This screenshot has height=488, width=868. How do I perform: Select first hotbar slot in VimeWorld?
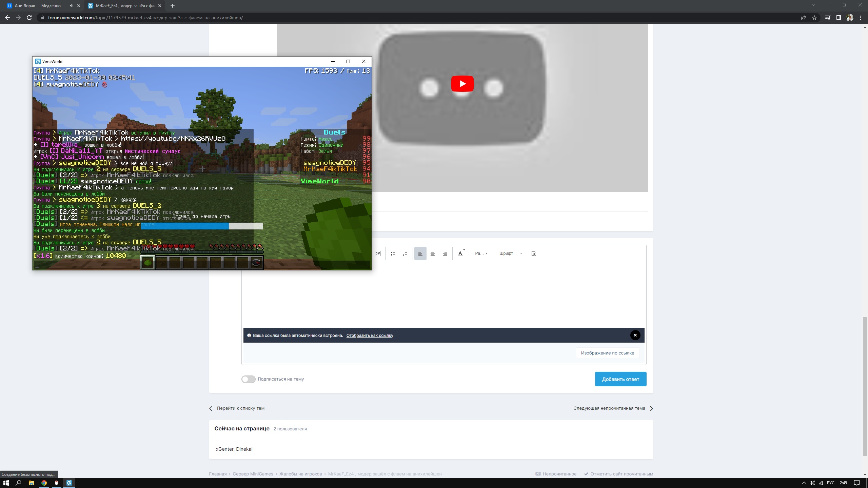click(147, 262)
